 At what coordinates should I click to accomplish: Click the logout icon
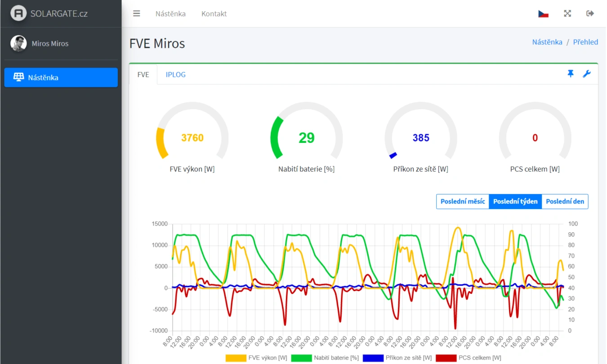[590, 13]
